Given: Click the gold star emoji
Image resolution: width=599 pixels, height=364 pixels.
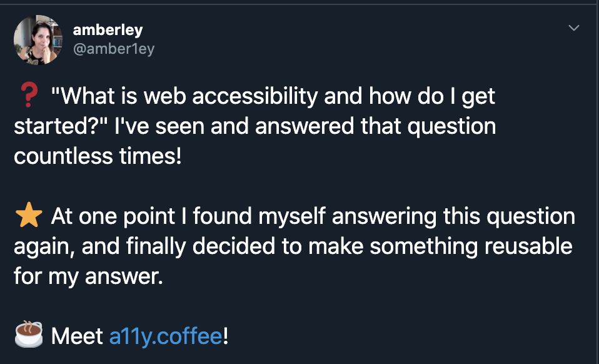Looking at the screenshot, I should coord(29,215).
